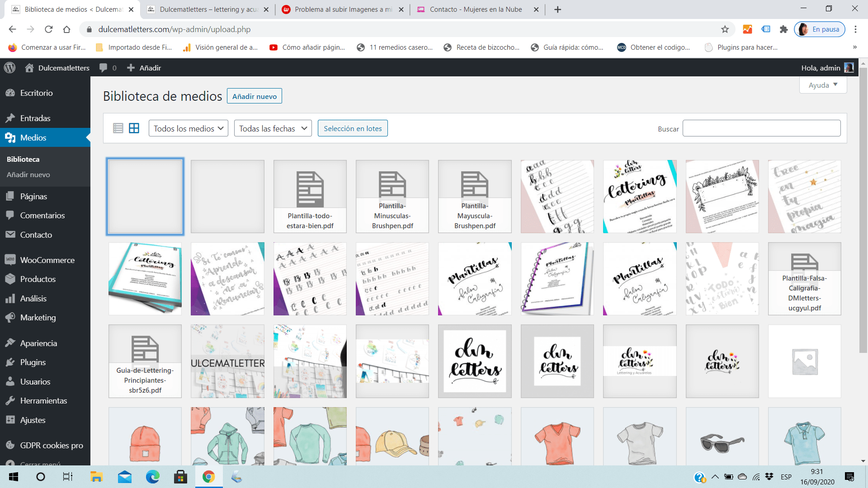Open Mail app from taskbar

tap(124, 477)
